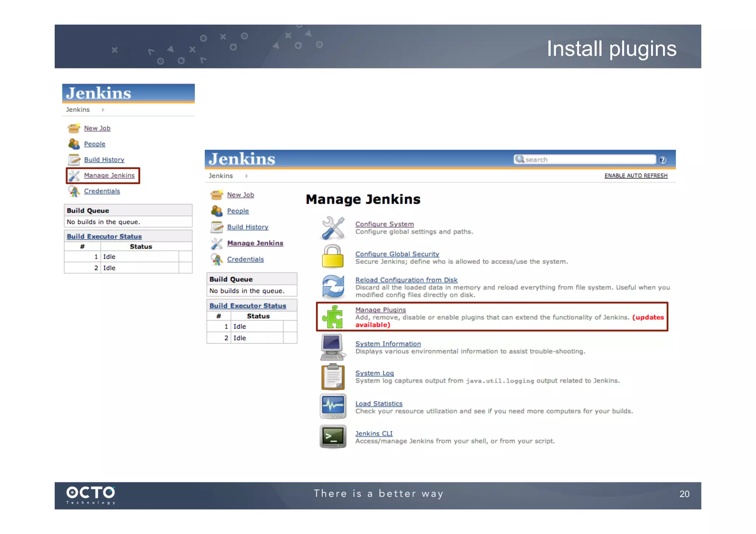The height and width of the screenshot is (534, 756).
Task: Click 'No builds in the queue.' in left panel
Action: (103, 222)
